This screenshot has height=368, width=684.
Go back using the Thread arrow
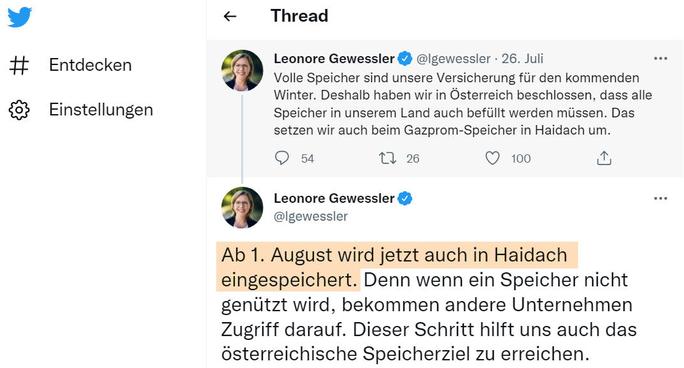click(x=230, y=17)
